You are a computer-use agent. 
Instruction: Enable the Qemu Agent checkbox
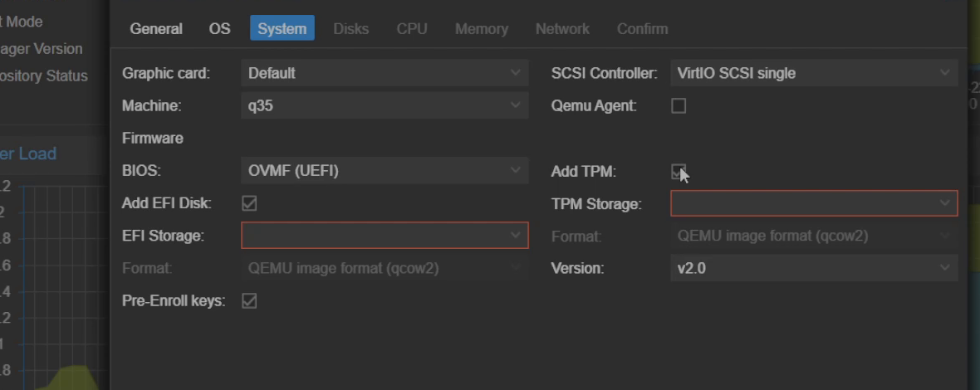pos(679,105)
